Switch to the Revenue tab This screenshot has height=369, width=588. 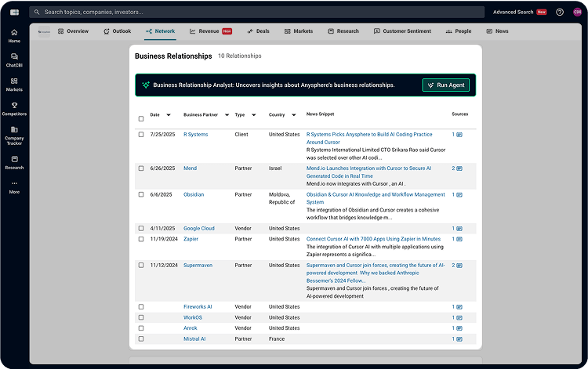click(x=209, y=31)
